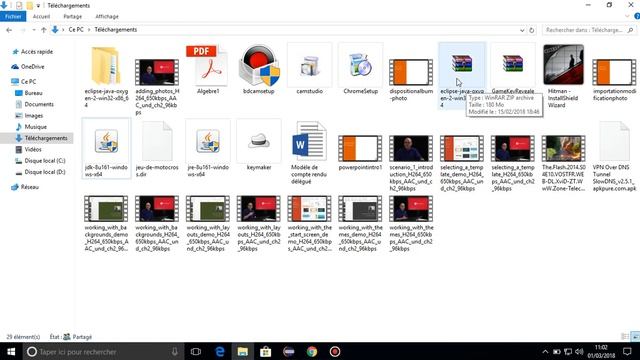
Task: Select the jre-8u161-windows-x64 installer
Action: [x=208, y=141]
